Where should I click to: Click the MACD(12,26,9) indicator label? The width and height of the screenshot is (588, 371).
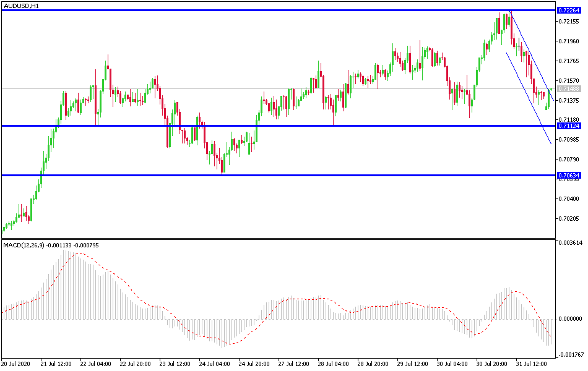(x=24, y=245)
